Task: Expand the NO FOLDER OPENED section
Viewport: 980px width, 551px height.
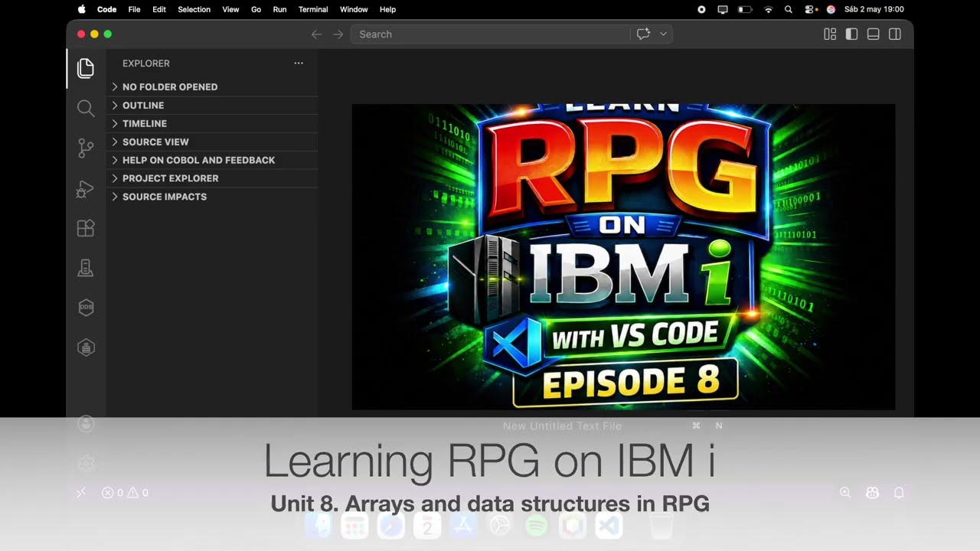Action: coord(212,87)
